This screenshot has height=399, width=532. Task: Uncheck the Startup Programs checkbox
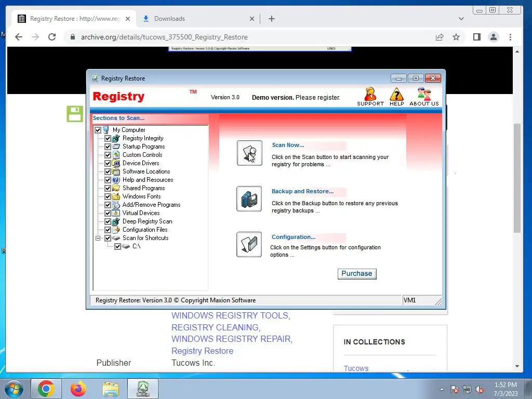click(108, 147)
